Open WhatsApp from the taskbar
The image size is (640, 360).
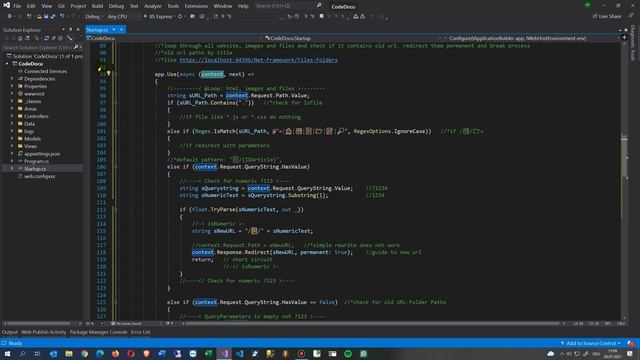coord(363,354)
